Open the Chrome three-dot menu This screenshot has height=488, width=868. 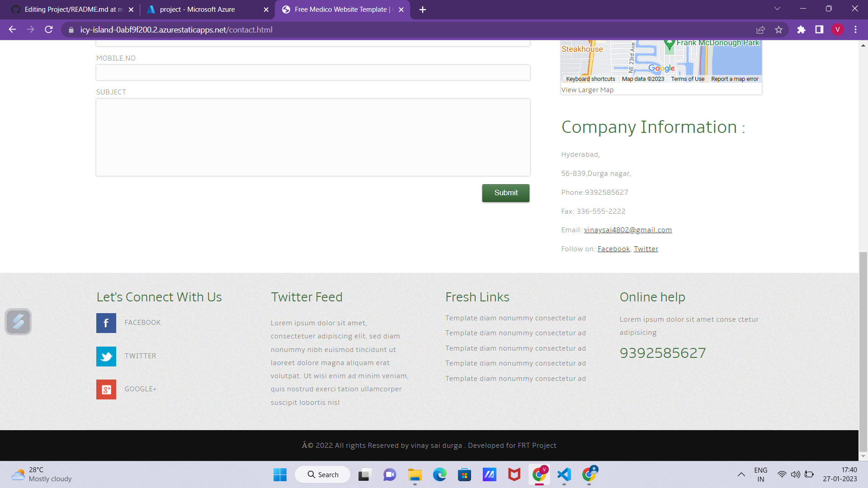click(x=855, y=29)
